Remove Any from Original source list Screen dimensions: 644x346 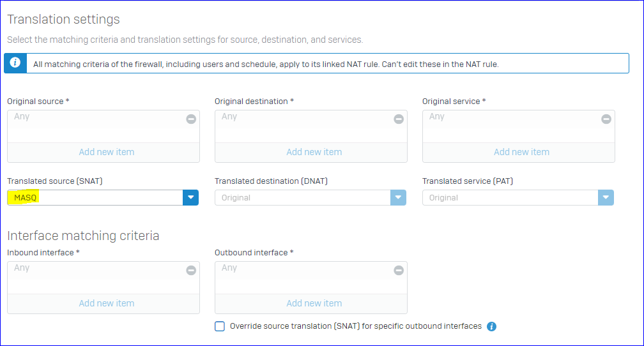coord(191,119)
